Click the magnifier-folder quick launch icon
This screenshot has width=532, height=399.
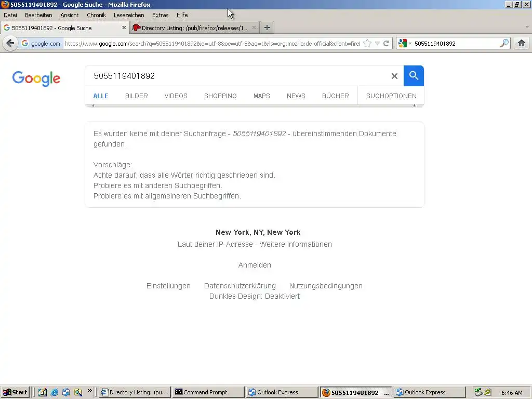coord(78,393)
